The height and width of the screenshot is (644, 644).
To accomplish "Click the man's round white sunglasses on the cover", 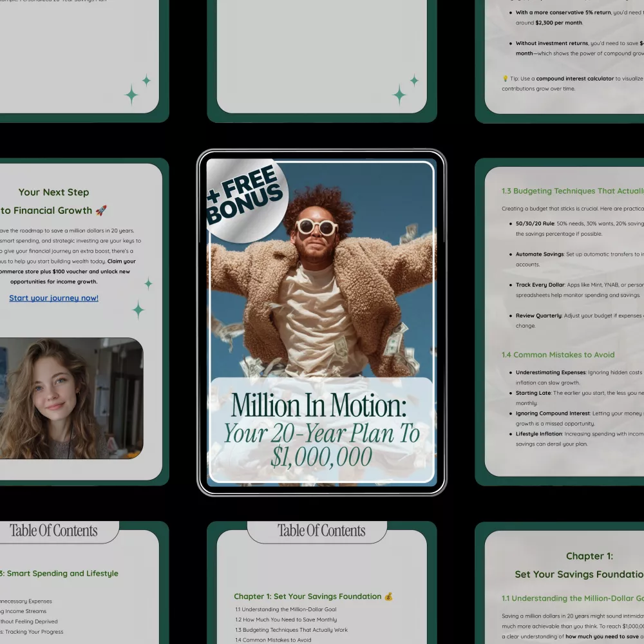I will [316, 227].
